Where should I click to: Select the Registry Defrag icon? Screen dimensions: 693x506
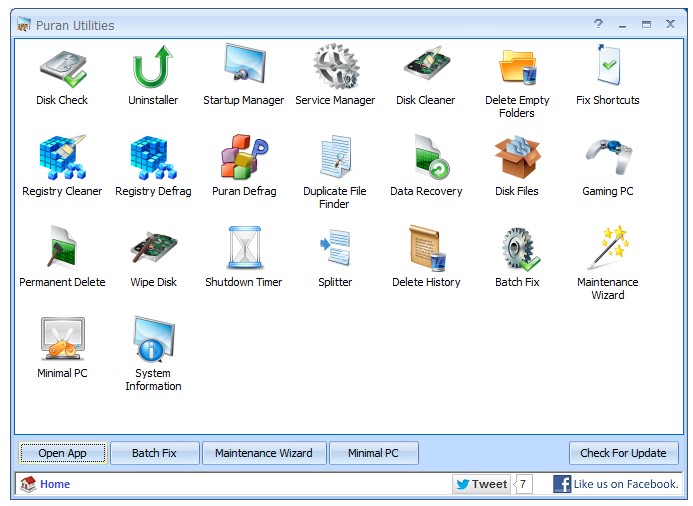(153, 158)
